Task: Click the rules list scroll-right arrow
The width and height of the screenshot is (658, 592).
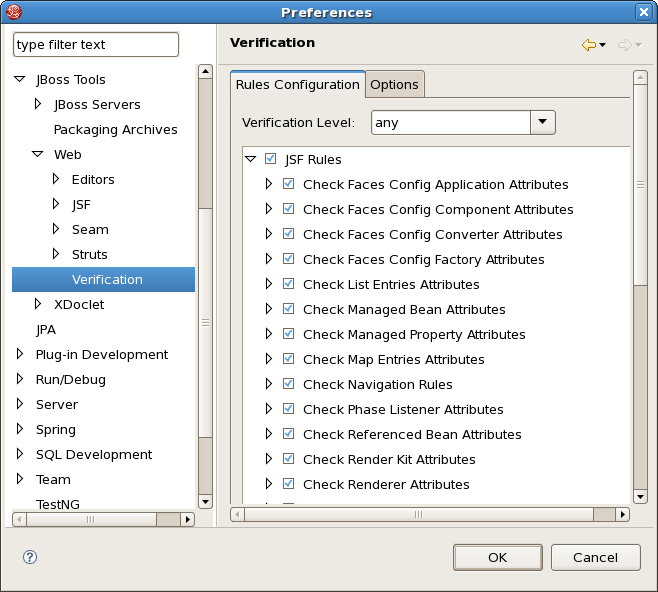Action: [623, 514]
